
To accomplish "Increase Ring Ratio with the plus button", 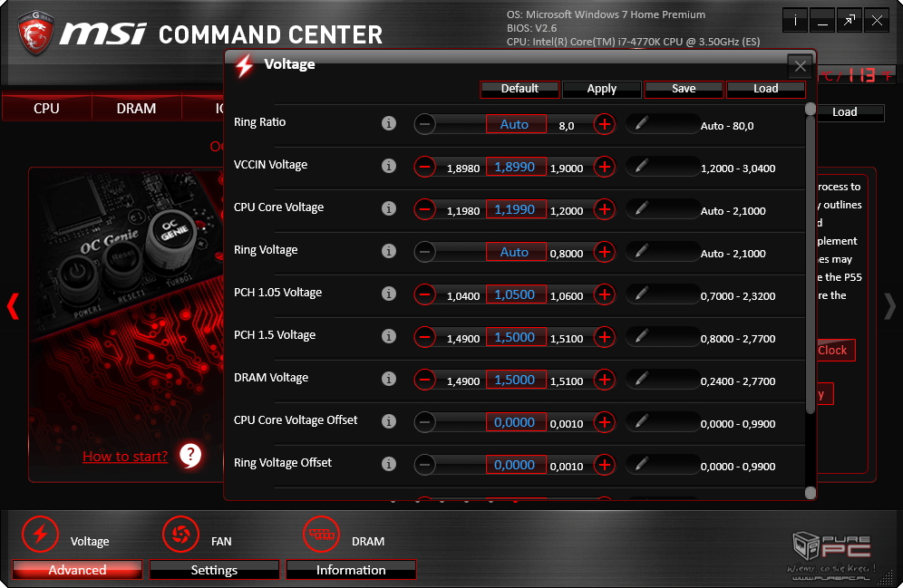I will [604, 124].
